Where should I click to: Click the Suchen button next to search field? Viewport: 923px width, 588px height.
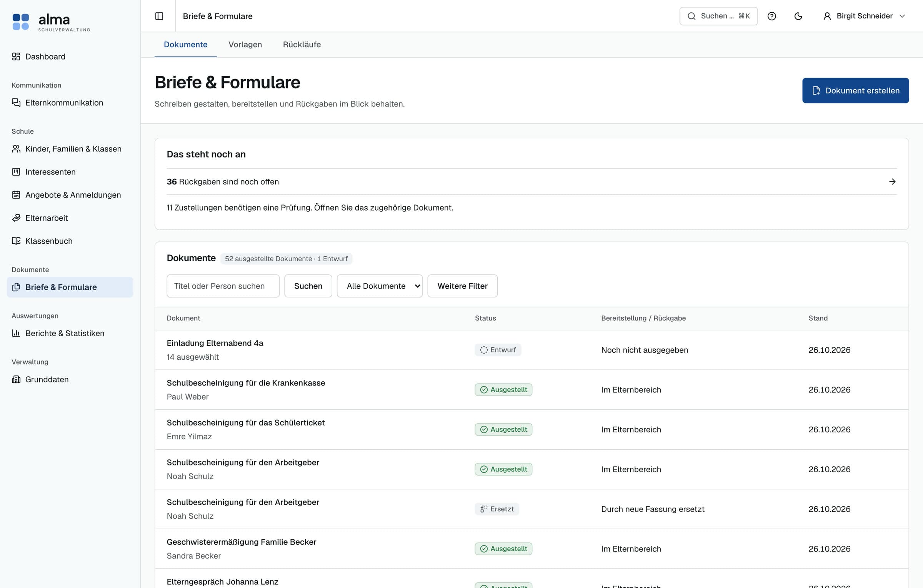click(x=308, y=286)
